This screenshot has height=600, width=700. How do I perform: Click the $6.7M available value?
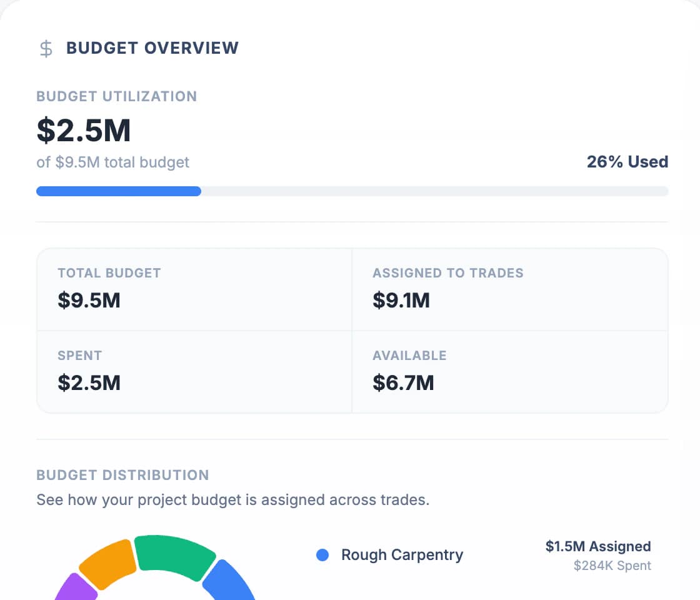point(403,382)
